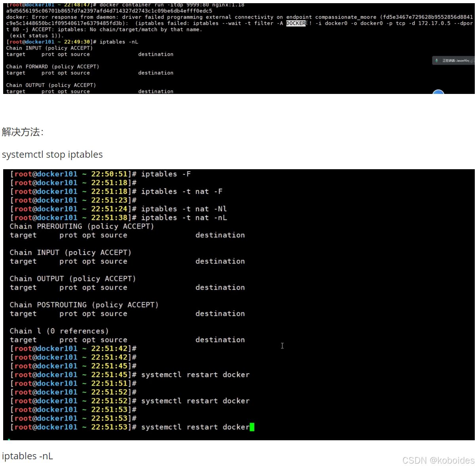Screen dimensions: 476x468
Task: Click the 'iptables -t nat -F' command
Action: 182,191
